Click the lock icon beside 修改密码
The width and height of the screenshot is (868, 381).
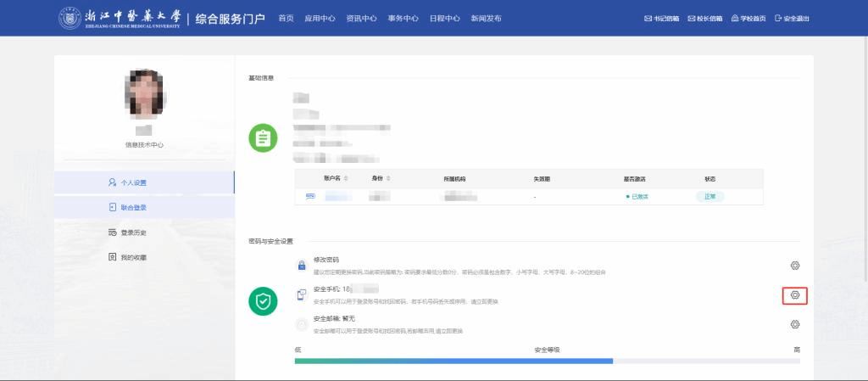(x=301, y=266)
